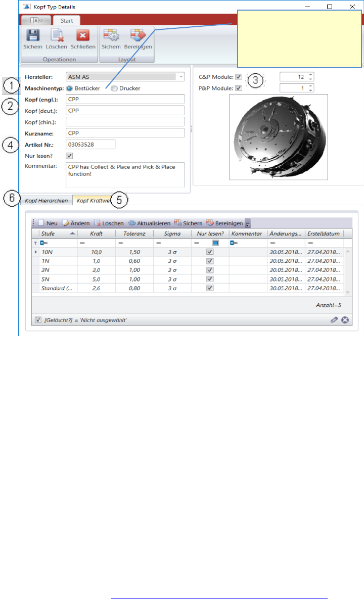
Task: Click the Kommentar text area
Action: click(125, 175)
